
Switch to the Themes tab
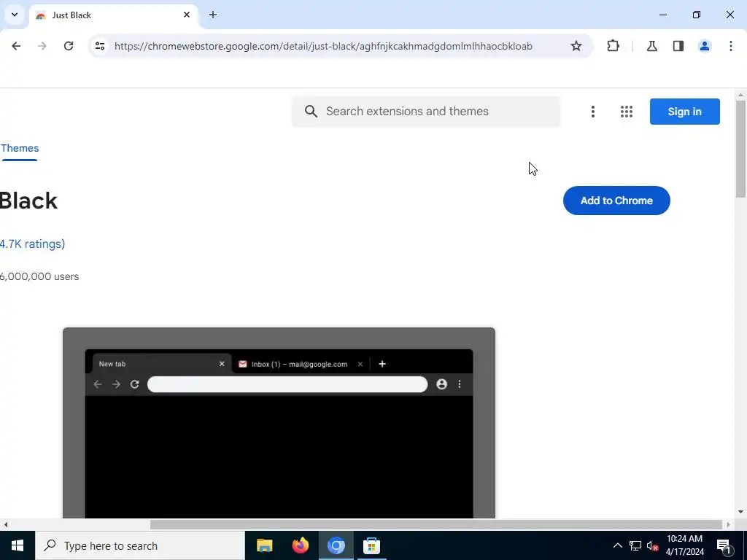20,149
